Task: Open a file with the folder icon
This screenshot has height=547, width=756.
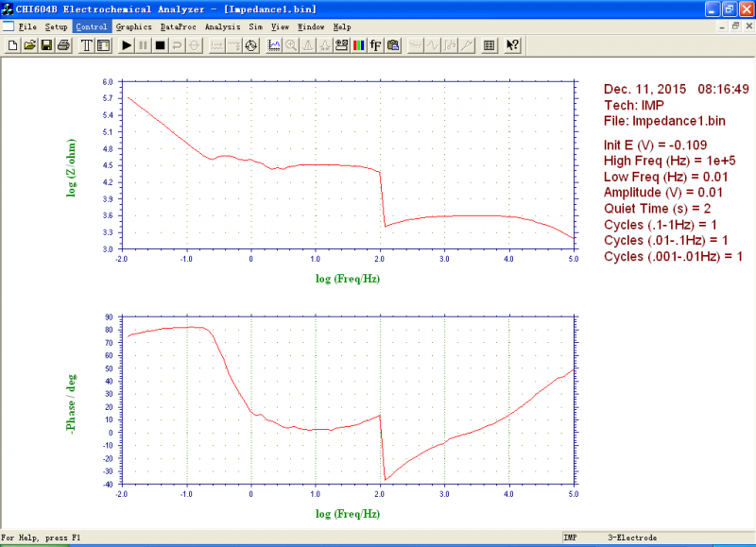Action: click(29, 45)
